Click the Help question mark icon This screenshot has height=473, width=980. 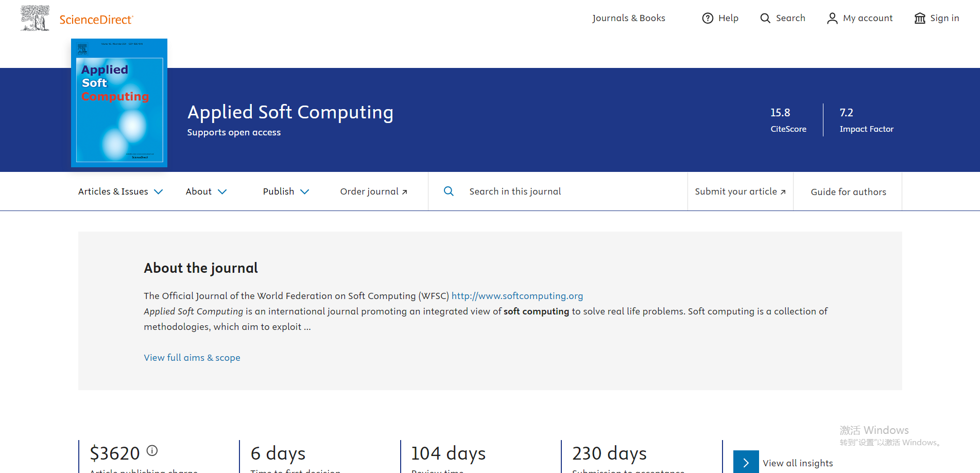[x=708, y=19]
